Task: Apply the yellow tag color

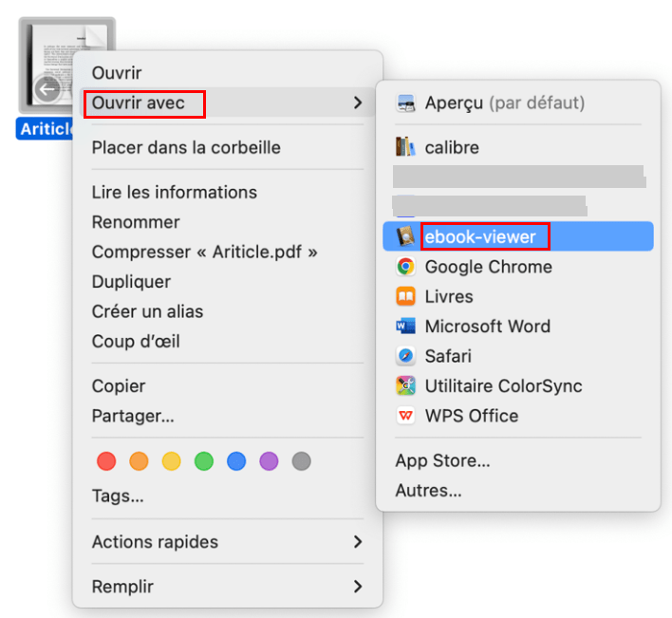Action: coord(172,461)
